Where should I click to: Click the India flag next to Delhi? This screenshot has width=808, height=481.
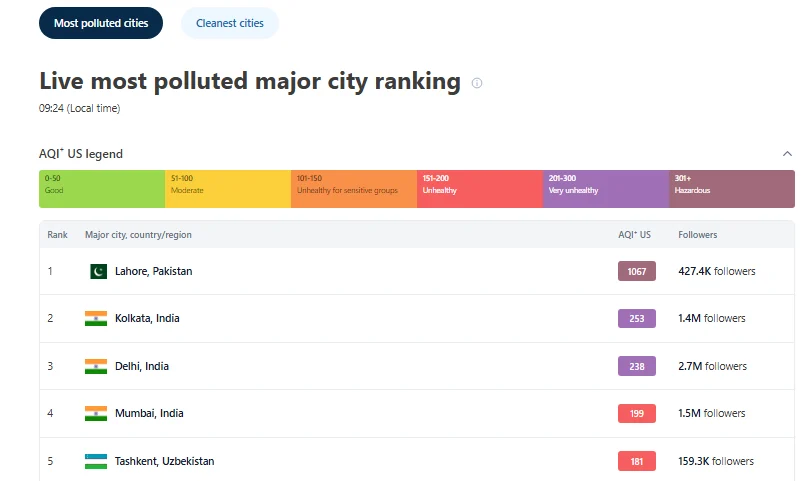96,366
